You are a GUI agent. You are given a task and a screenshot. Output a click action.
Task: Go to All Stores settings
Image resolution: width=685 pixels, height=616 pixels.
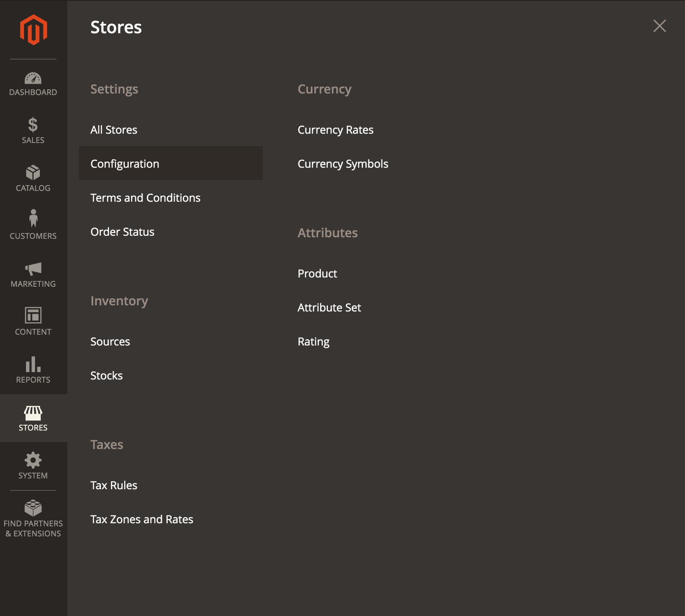click(114, 130)
